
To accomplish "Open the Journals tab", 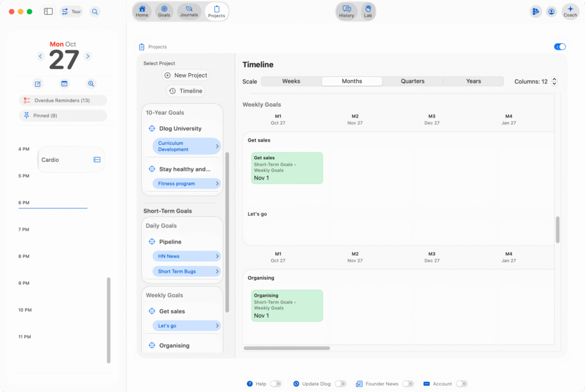I will 189,11.
